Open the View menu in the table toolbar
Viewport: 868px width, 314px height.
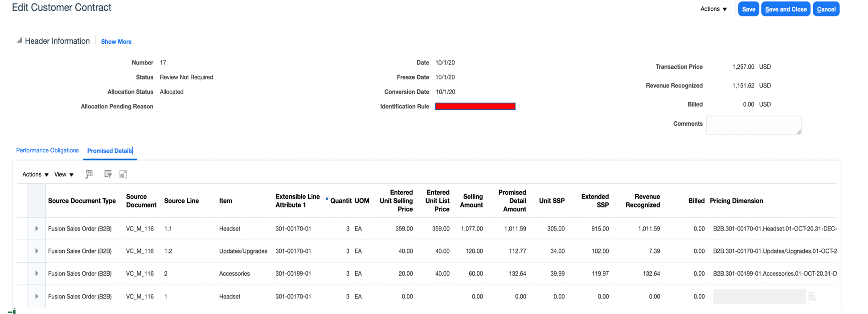tap(64, 174)
